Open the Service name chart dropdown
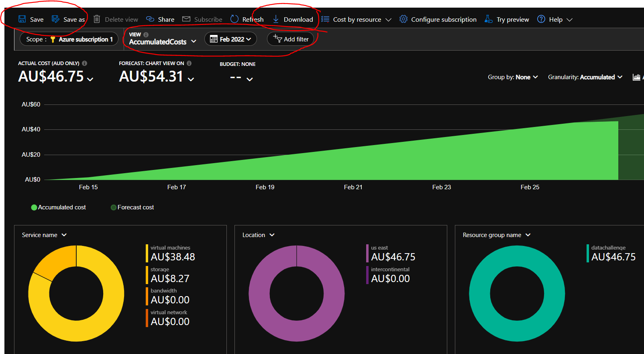The image size is (644, 354). pyautogui.click(x=44, y=235)
